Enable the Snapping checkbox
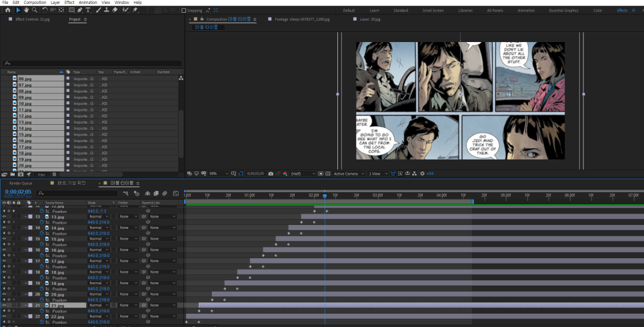 pyautogui.click(x=183, y=10)
